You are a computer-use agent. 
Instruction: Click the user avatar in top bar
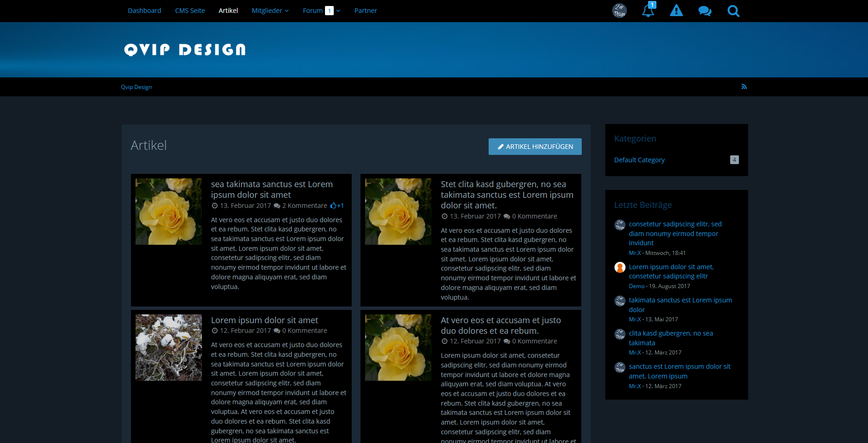click(619, 11)
